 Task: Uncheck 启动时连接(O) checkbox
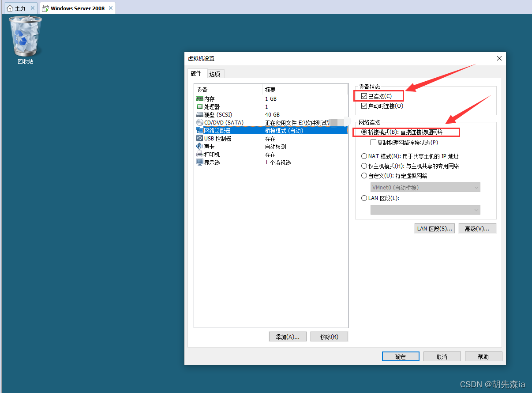(364, 106)
